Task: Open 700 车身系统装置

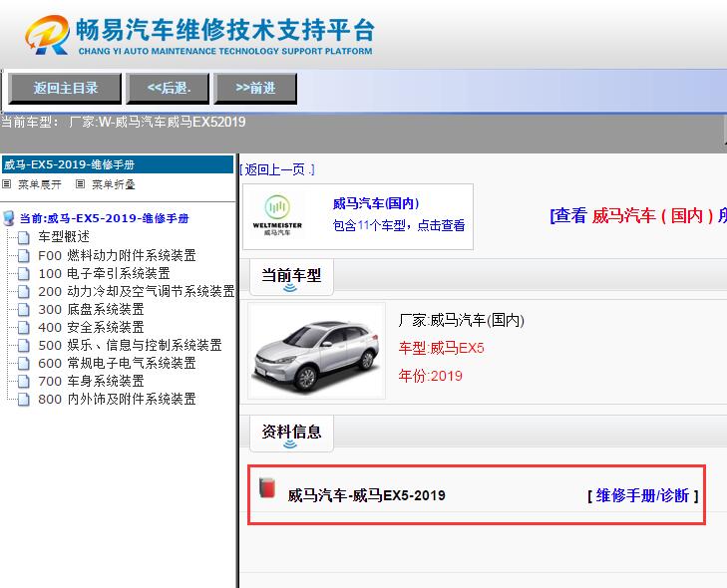Action: (91, 382)
